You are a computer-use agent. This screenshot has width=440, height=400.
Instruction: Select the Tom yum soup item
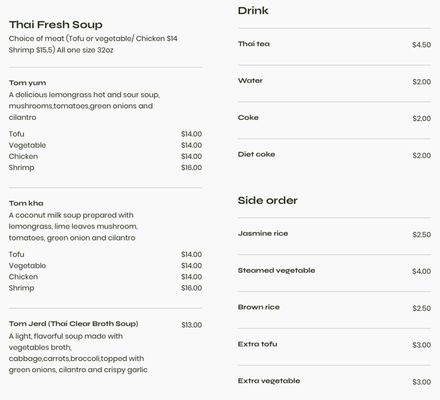pos(28,83)
